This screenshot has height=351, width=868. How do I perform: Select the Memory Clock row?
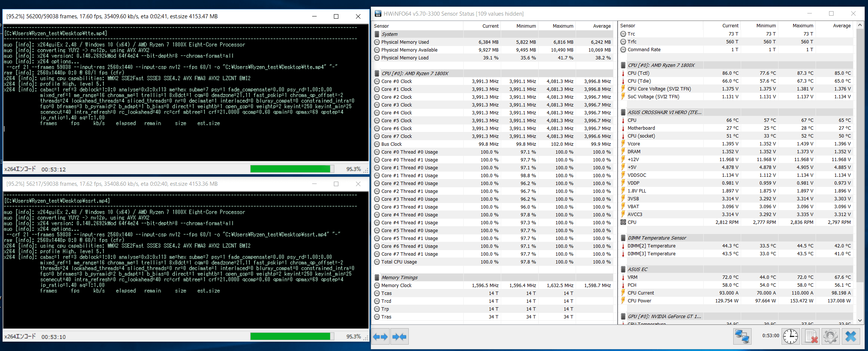493,285
